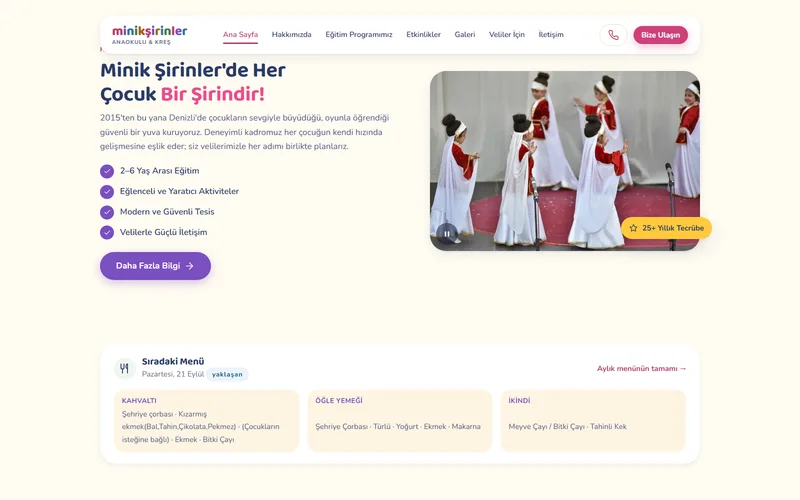
Task: Open Aylık menünün tamamı link
Action: 642,368
